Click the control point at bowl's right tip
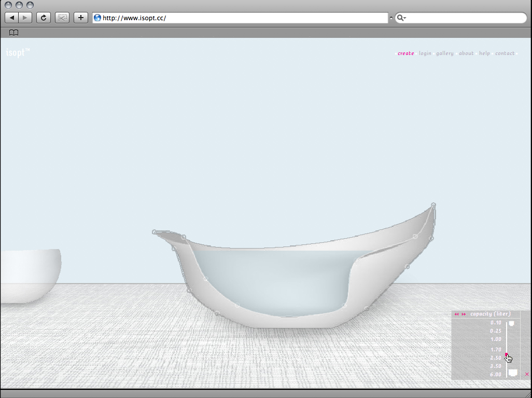Screen dimensions: 532x398 433,205
